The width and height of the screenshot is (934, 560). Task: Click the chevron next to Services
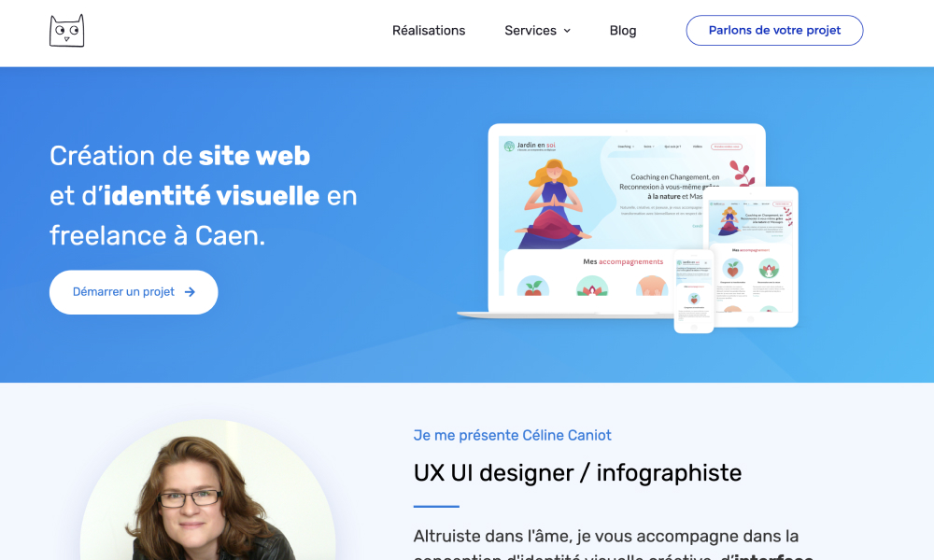click(x=567, y=31)
